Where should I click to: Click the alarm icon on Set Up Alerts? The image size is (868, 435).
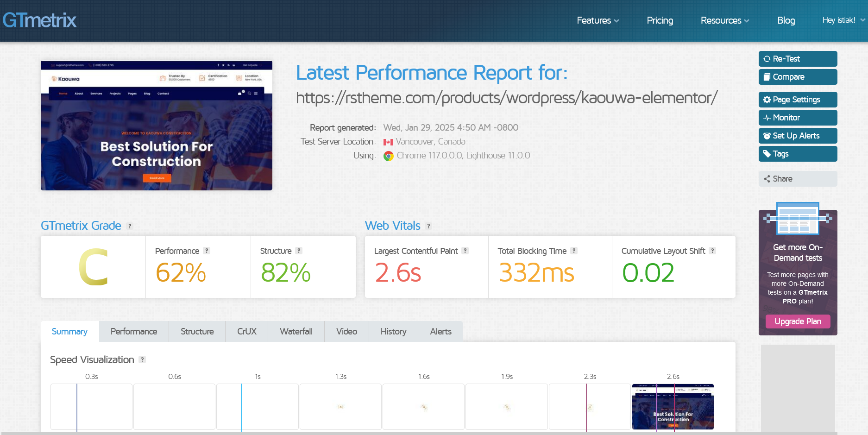click(x=767, y=136)
